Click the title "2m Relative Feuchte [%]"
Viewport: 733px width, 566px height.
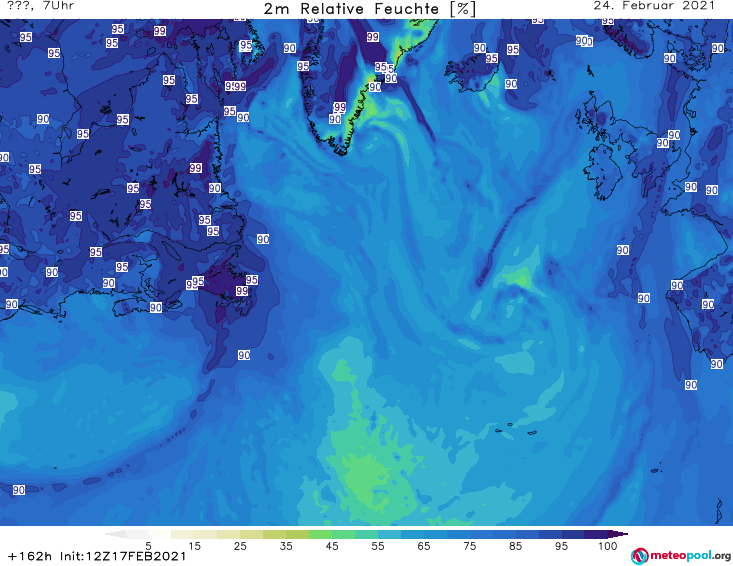[x=370, y=9]
